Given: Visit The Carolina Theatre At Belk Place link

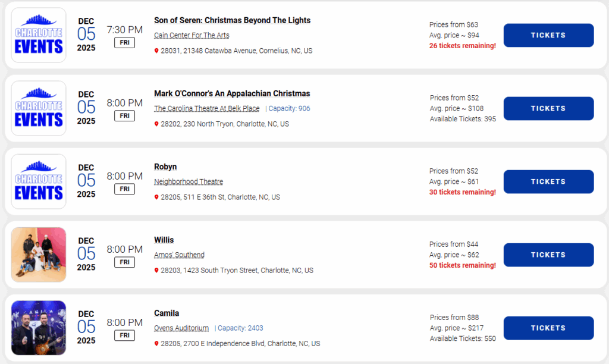Looking at the screenshot, I should pyautogui.click(x=206, y=108).
